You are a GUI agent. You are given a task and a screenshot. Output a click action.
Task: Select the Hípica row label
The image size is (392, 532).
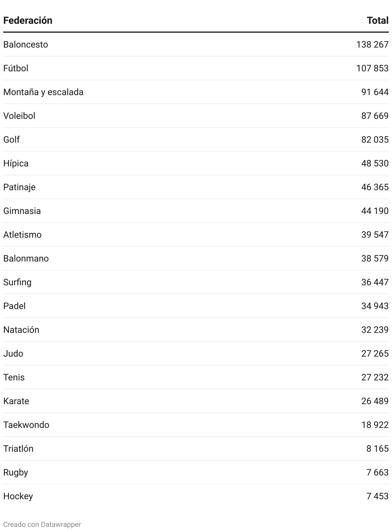click(x=16, y=163)
